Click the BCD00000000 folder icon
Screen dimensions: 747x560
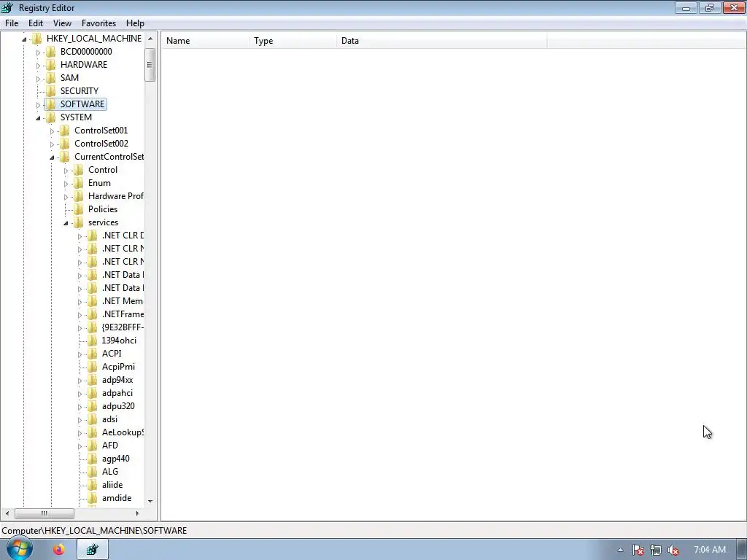tap(51, 52)
